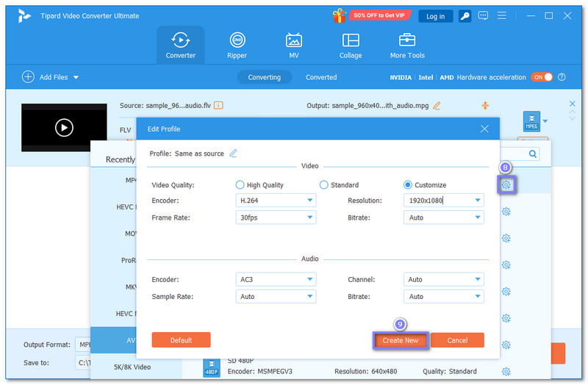This screenshot has width=588, height=385.
Task: Click the Cancel button
Action: [x=457, y=340]
